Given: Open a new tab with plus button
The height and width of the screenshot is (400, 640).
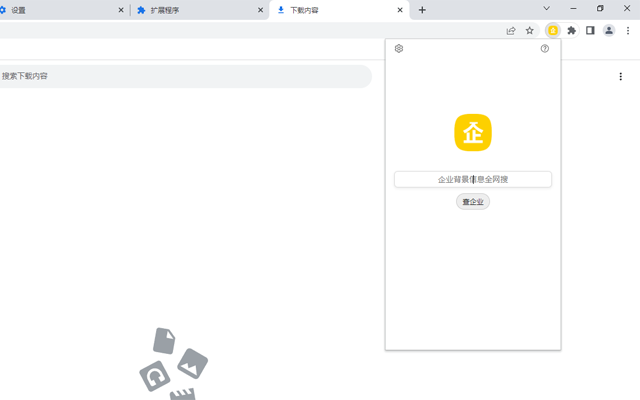Looking at the screenshot, I should pos(422,10).
